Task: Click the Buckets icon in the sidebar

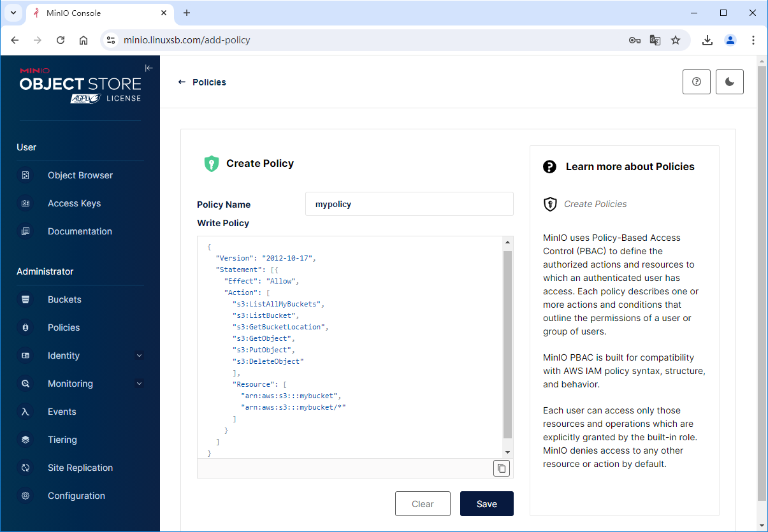Action: point(25,299)
